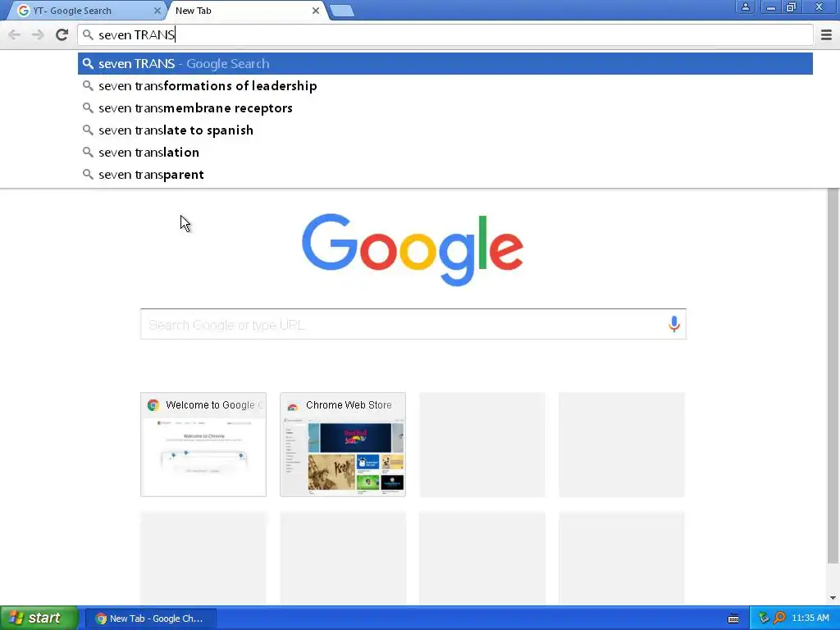Click the keyboard icon in taskbar
This screenshot has height=630, width=840.
tap(733, 619)
